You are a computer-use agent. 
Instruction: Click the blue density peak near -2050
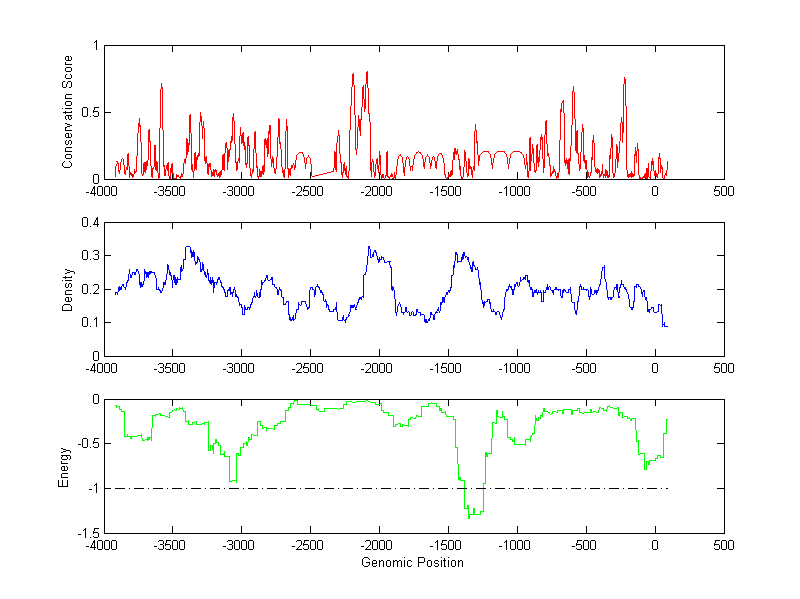369,248
